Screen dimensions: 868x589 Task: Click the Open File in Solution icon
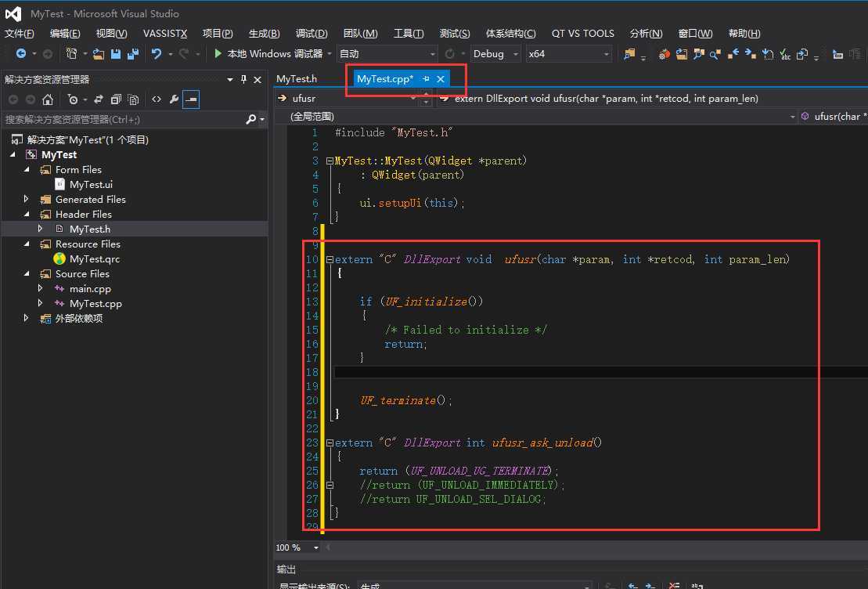682,54
